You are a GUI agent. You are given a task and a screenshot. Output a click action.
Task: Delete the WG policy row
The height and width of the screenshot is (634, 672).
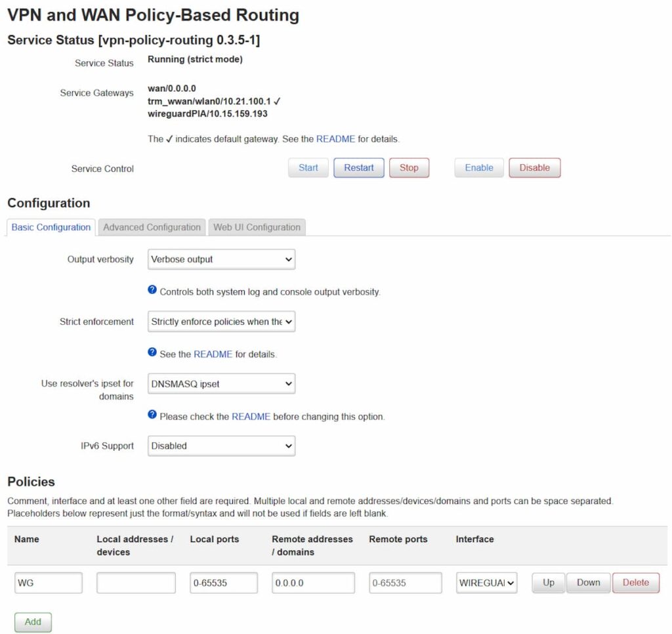(635, 582)
